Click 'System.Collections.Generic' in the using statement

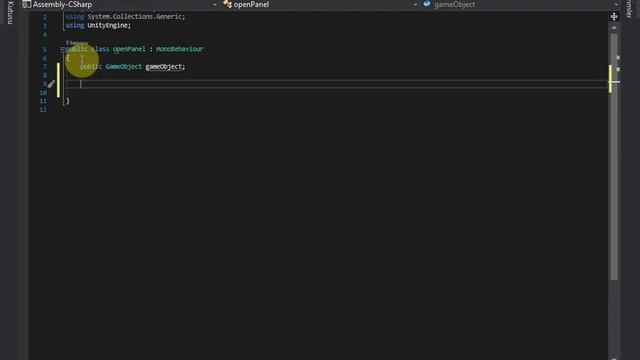click(135, 16)
